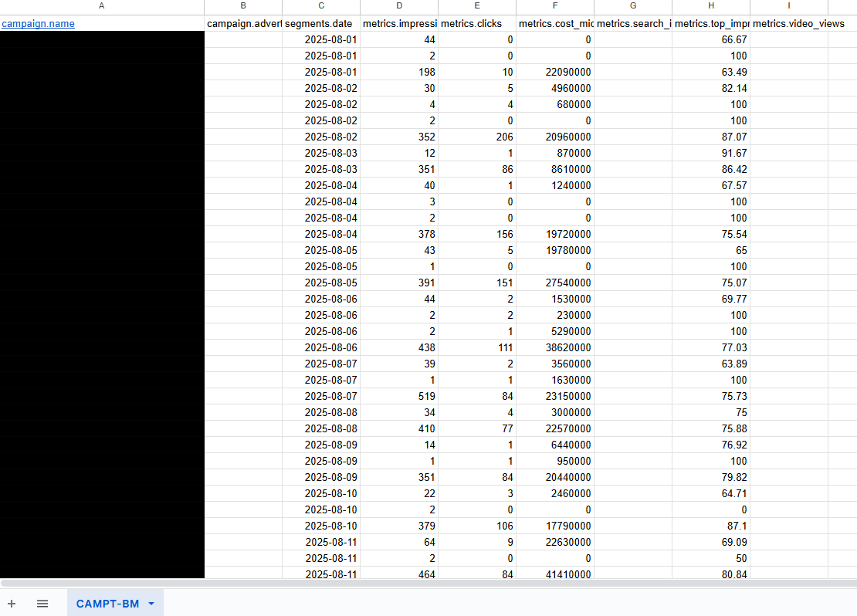Select cell showing 206 clicks
857x616 pixels.
(476, 137)
